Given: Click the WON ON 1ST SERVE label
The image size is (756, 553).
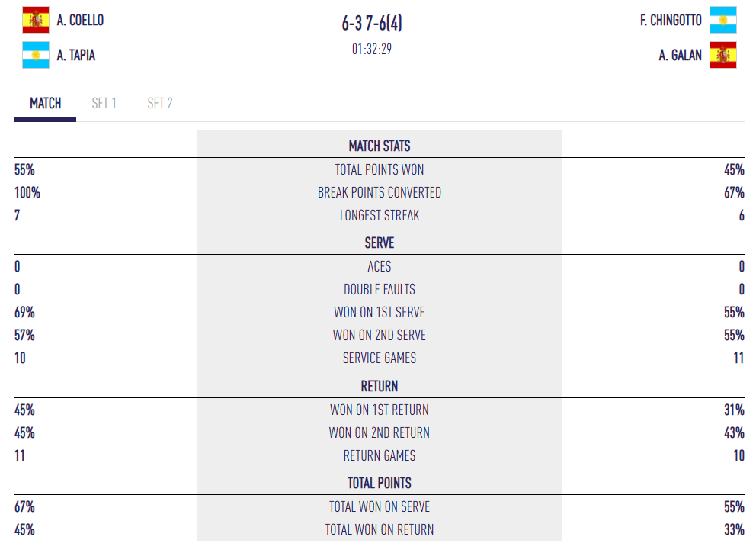Looking at the screenshot, I should (380, 312).
